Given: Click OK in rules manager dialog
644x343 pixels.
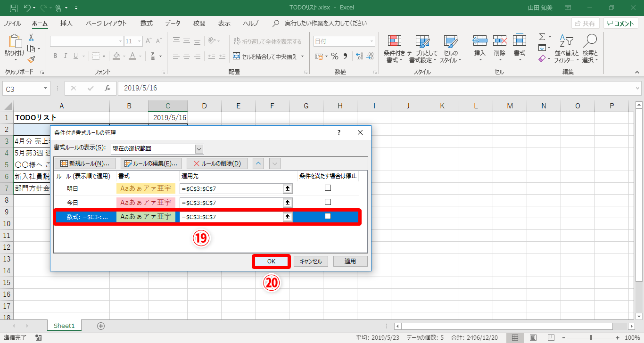Looking at the screenshot, I should pos(271,261).
